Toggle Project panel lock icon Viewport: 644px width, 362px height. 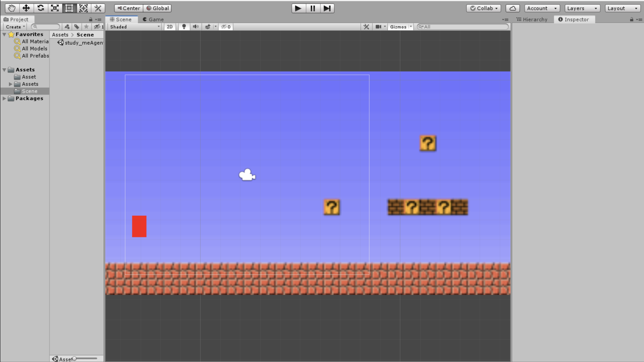(x=91, y=19)
